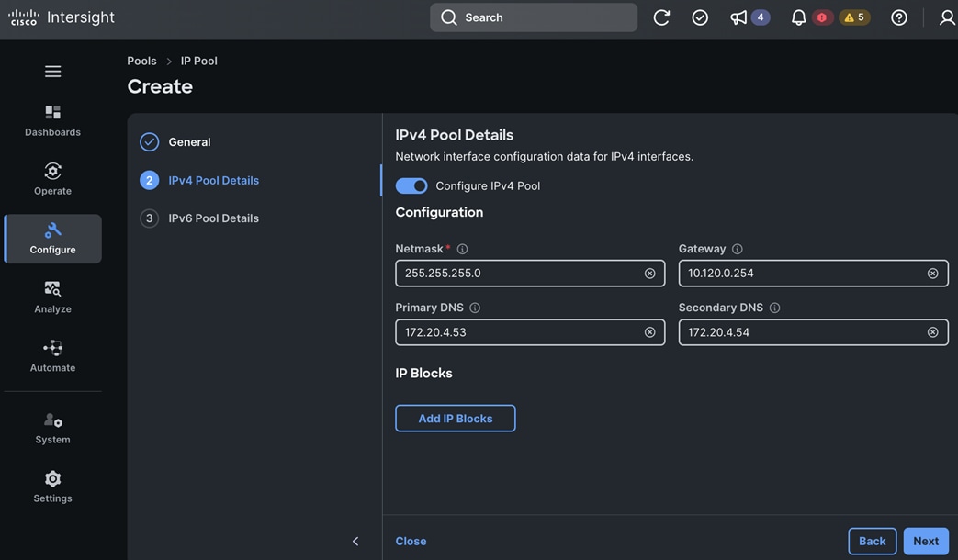Go to Pools breadcrumb link
The width and height of the screenshot is (958, 560).
(x=141, y=61)
